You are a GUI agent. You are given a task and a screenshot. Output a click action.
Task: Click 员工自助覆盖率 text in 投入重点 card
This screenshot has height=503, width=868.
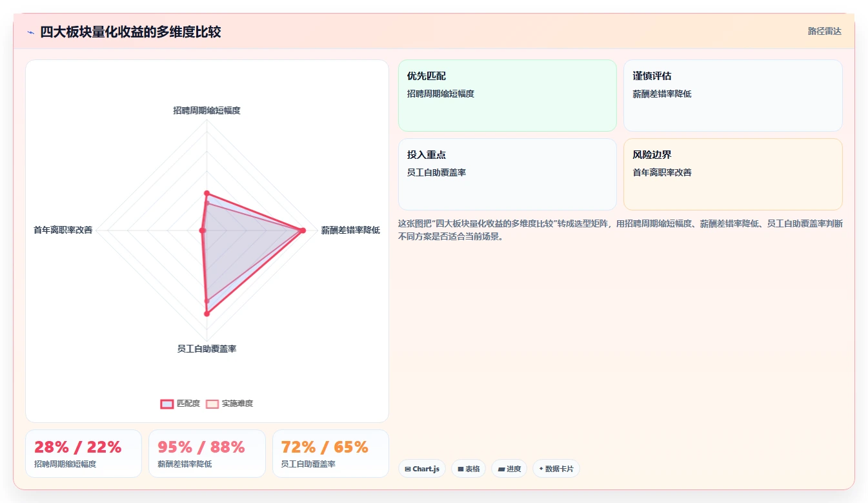click(x=437, y=172)
